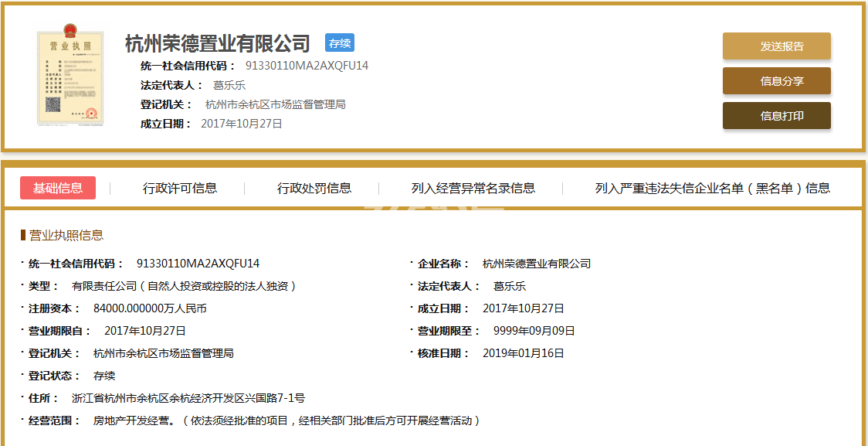Click the company title 杭州荣德置业有限公司 in the header
This screenshot has height=446, width=868.
click(x=218, y=43)
